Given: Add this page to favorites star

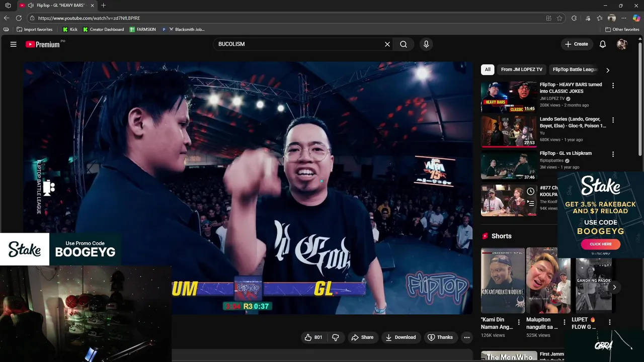Looking at the screenshot, I should pos(559,18).
